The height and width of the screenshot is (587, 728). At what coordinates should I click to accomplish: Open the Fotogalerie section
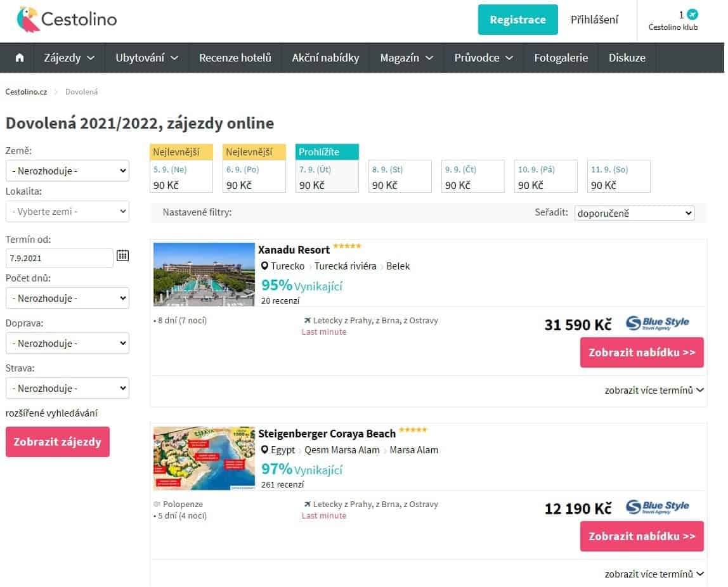[x=561, y=58]
